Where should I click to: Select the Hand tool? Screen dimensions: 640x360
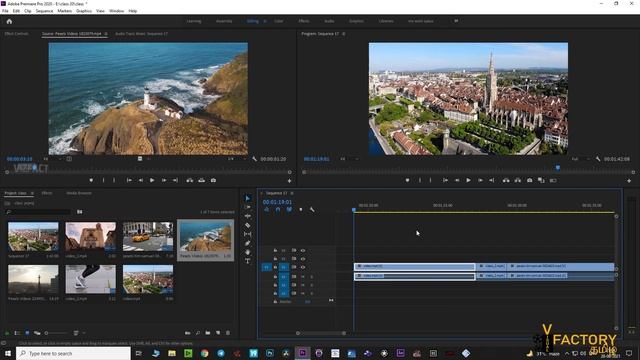(248, 252)
